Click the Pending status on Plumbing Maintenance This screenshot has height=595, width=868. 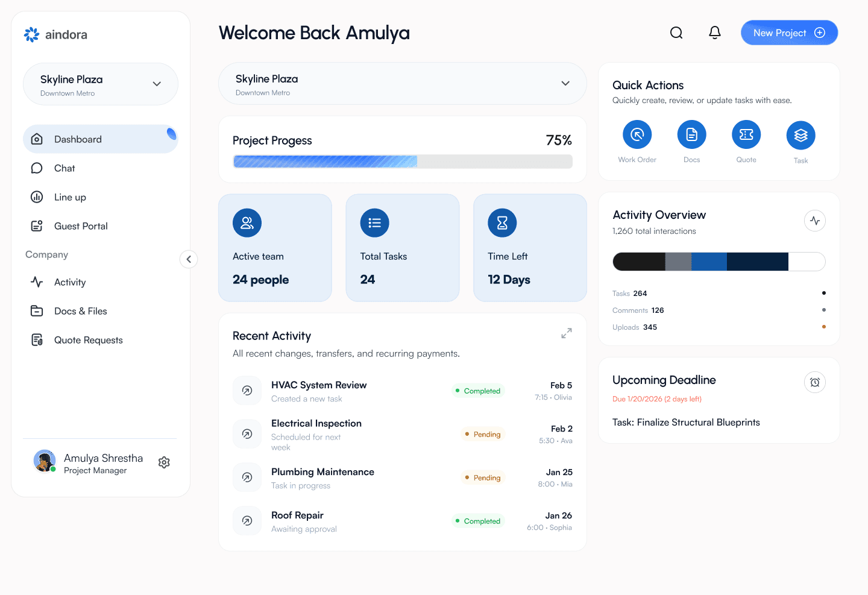(483, 477)
